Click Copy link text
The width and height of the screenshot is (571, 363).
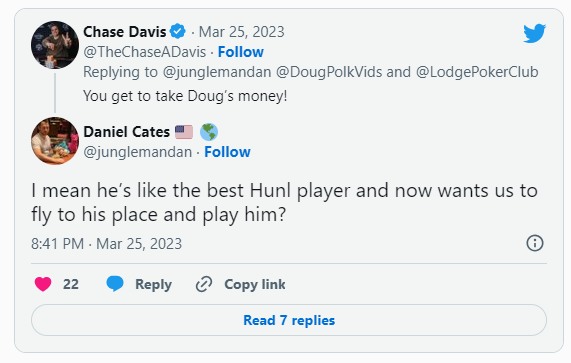[x=255, y=284]
